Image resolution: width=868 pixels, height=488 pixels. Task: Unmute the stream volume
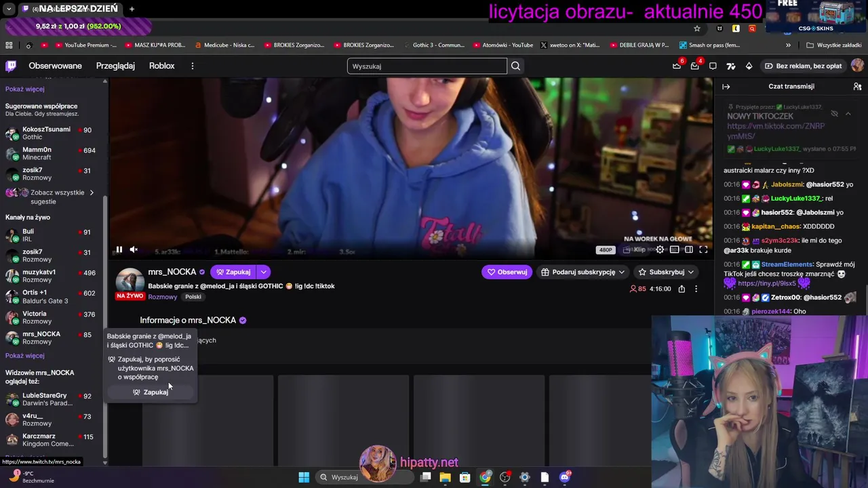click(x=134, y=249)
